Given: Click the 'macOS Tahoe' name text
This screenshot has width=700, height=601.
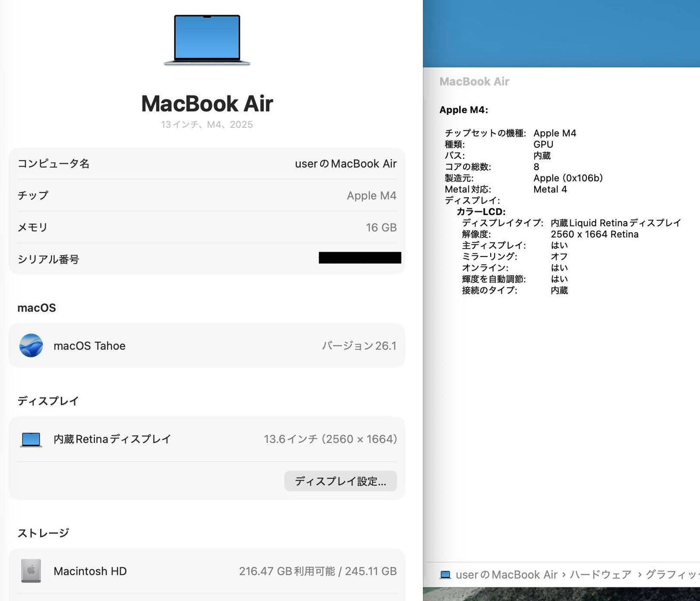Looking at the screenshot, I should [x=90, y=346].
